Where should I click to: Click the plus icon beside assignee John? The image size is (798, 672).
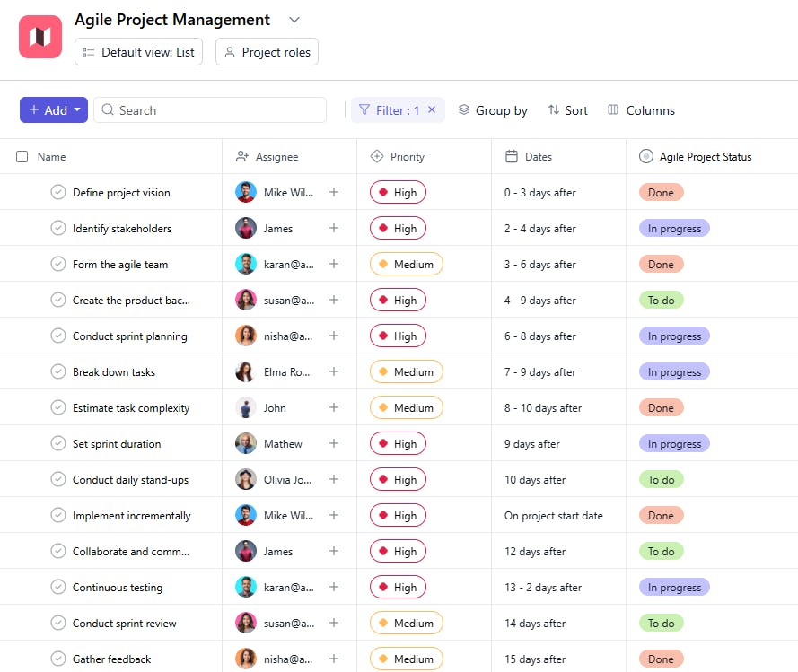(334, 408)
